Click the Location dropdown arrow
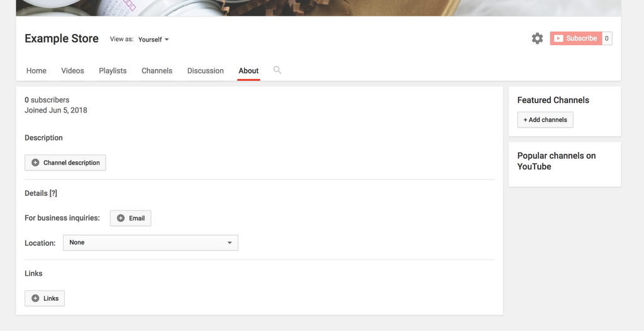 pyautogui.click(x=230, y=243)
